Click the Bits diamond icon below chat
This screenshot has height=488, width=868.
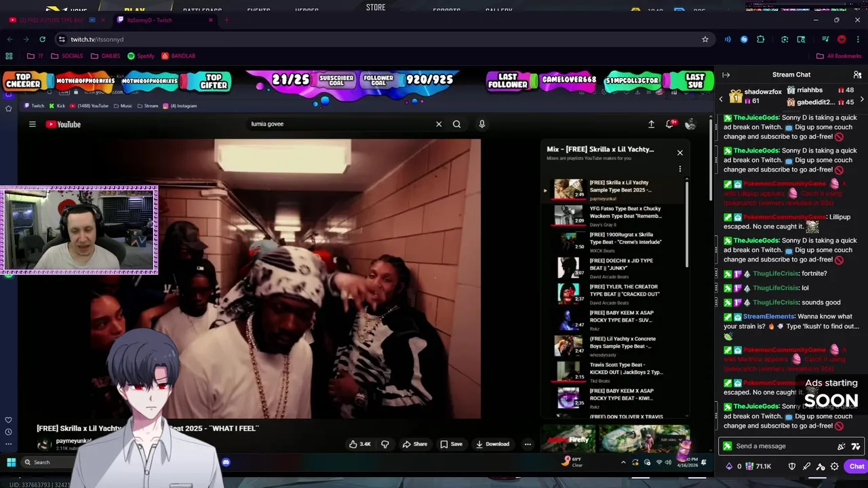point(729,466)
